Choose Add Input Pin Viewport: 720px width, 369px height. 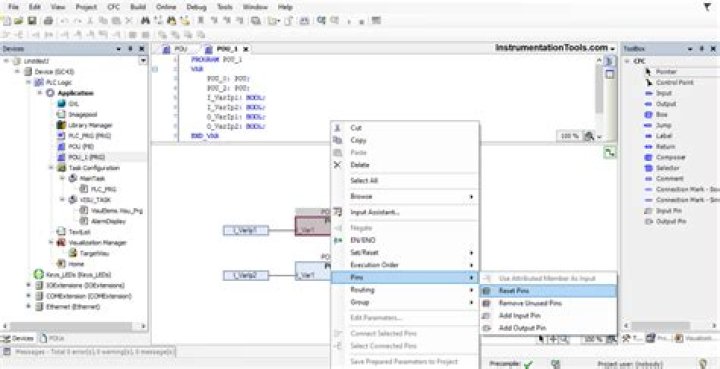pos(548,316)
